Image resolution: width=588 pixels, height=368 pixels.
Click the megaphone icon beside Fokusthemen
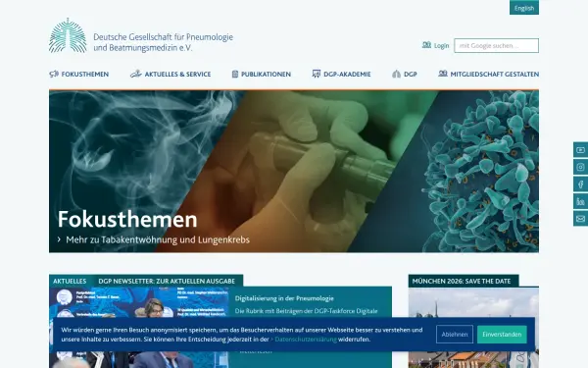[x=54, y=74]
